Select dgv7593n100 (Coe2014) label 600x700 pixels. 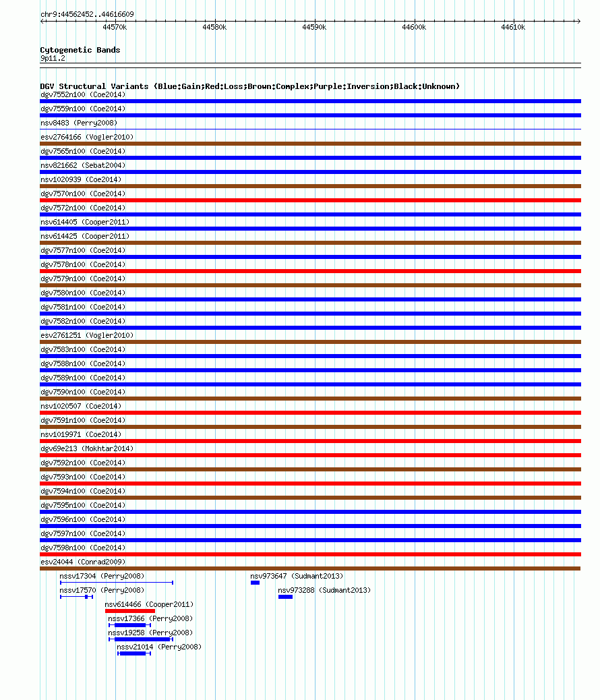[x=83, y=477]
